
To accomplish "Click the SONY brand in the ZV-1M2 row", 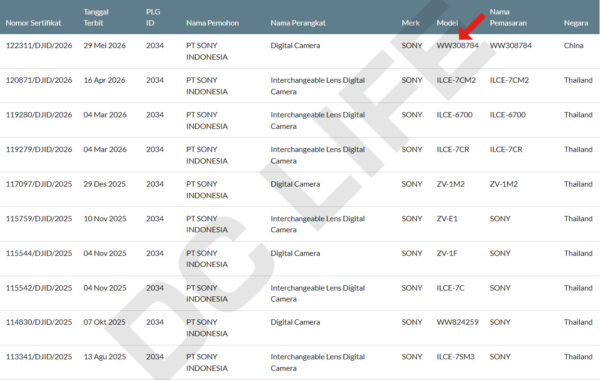I will [x=412, y=184].
